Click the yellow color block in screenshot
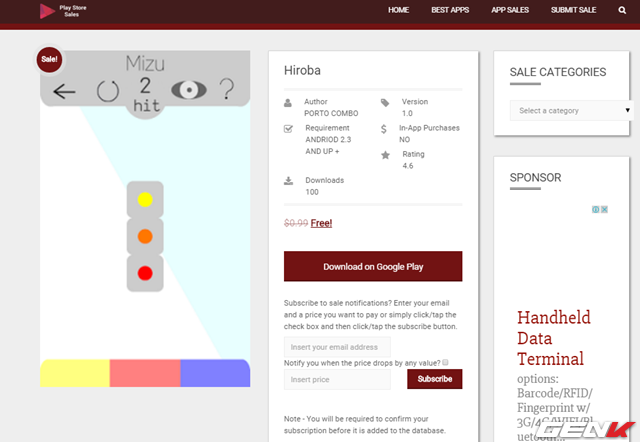This screenshot has width=640, height=442. pyautogui.click(x=75, y=373)
